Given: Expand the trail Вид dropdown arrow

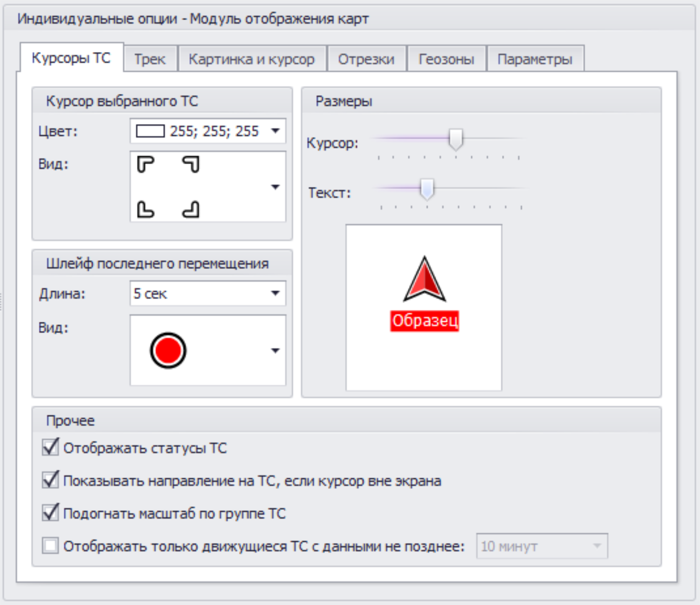Looking at the screenshot, I should [x=275, y=351].
